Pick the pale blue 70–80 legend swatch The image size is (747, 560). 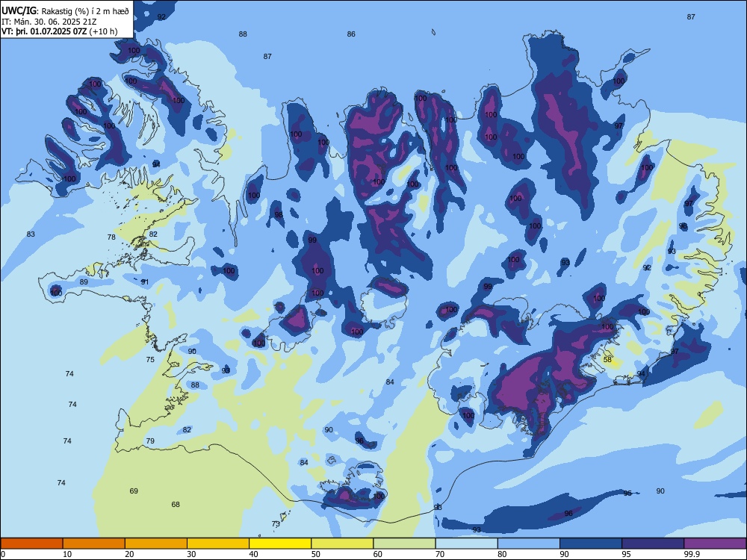466,544
